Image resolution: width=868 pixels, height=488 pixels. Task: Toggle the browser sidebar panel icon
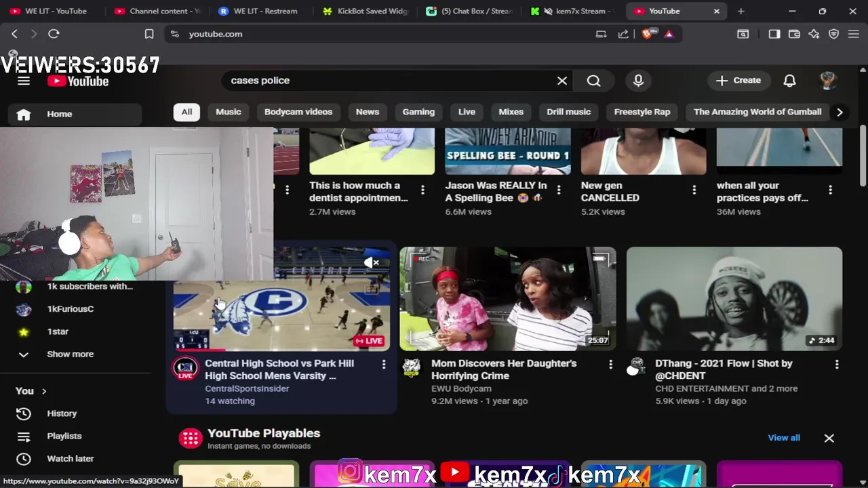point(774,34)
